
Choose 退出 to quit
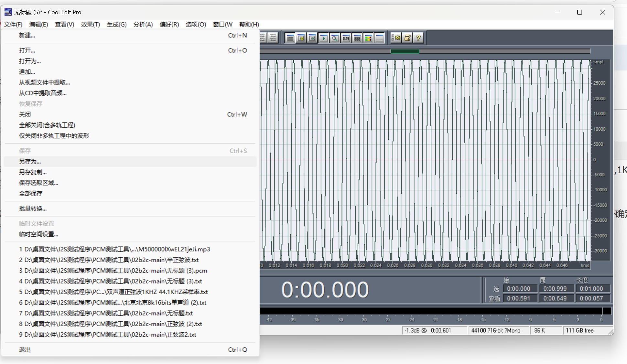tap(130, 350)
